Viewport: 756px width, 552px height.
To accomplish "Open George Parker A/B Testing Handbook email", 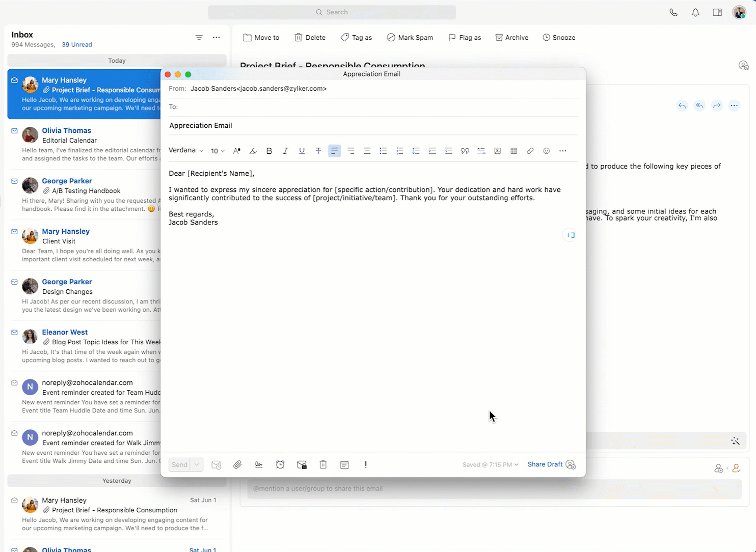I will pos(84,195).
